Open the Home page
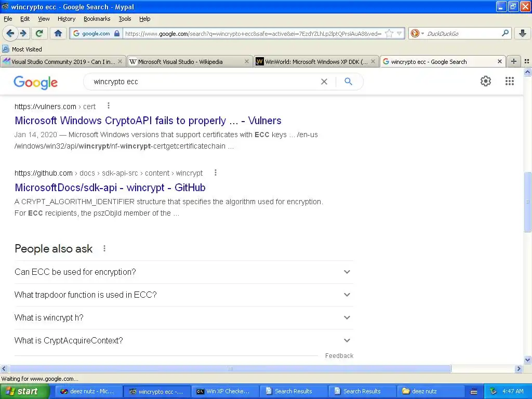The width and height of the screenshot is (532, 399). pyautogui.click(x=58, y=33)
